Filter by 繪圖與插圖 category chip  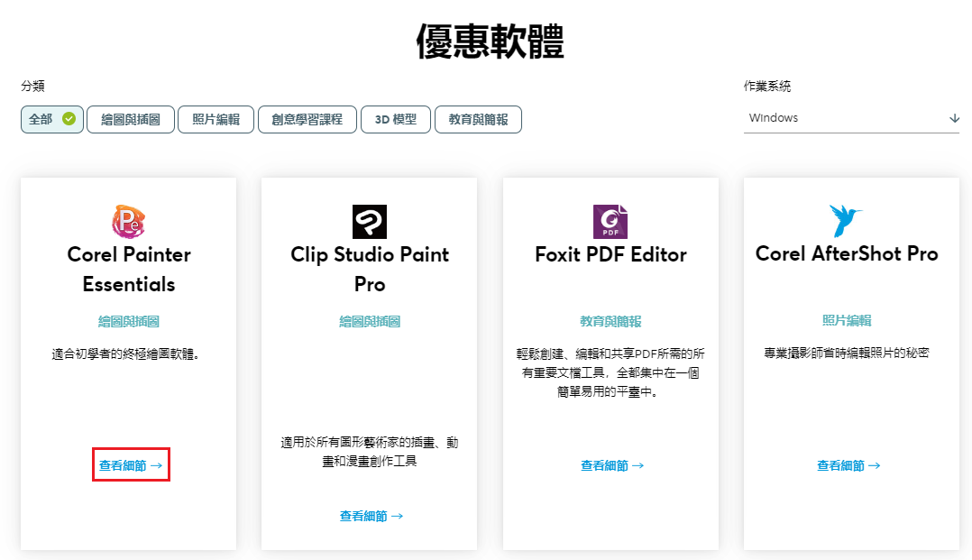131,119
